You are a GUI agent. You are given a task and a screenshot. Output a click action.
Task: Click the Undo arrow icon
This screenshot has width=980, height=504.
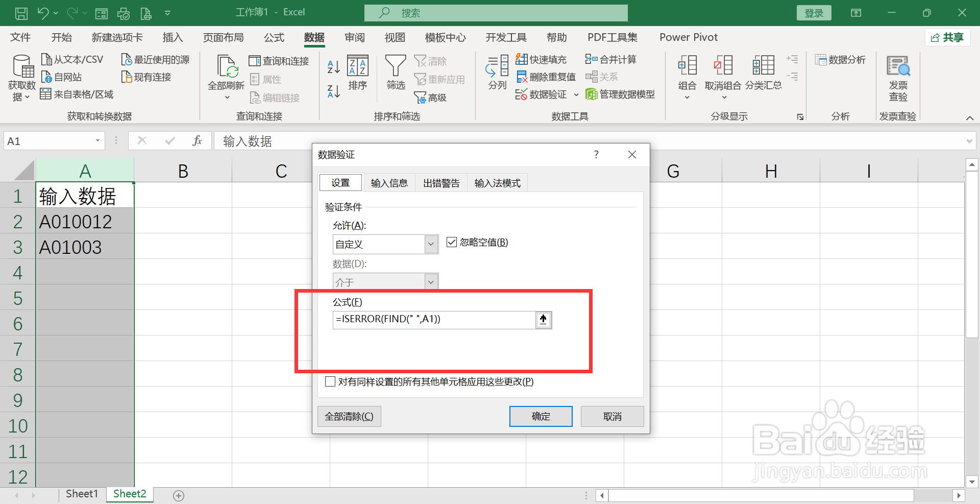(43, 13)
